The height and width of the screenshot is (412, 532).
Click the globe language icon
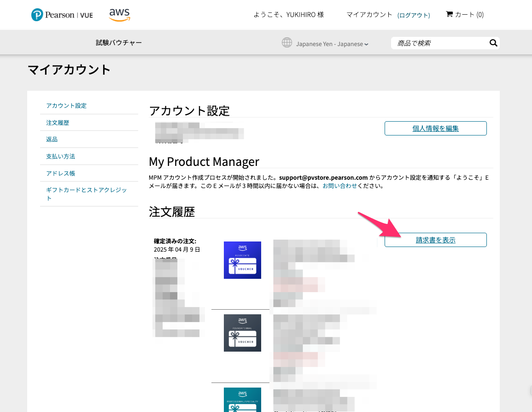pyautogui.click(x=286, y=43)
